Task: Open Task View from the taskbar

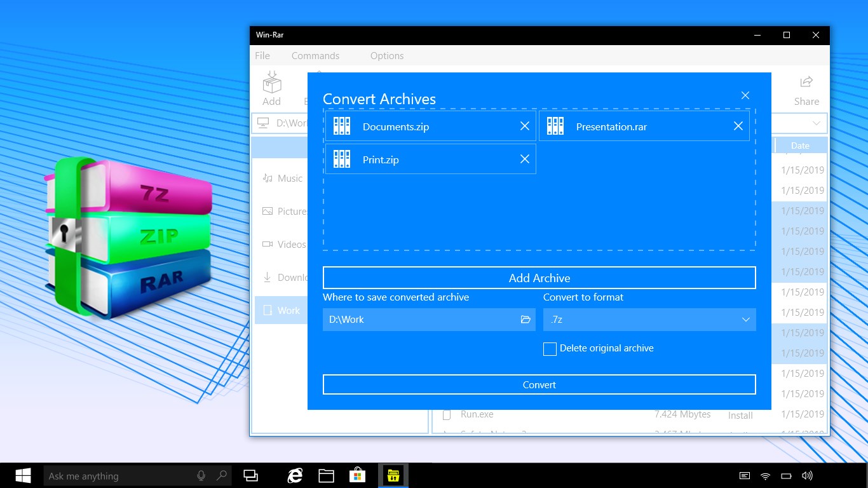Action: [x=251, y=476]
